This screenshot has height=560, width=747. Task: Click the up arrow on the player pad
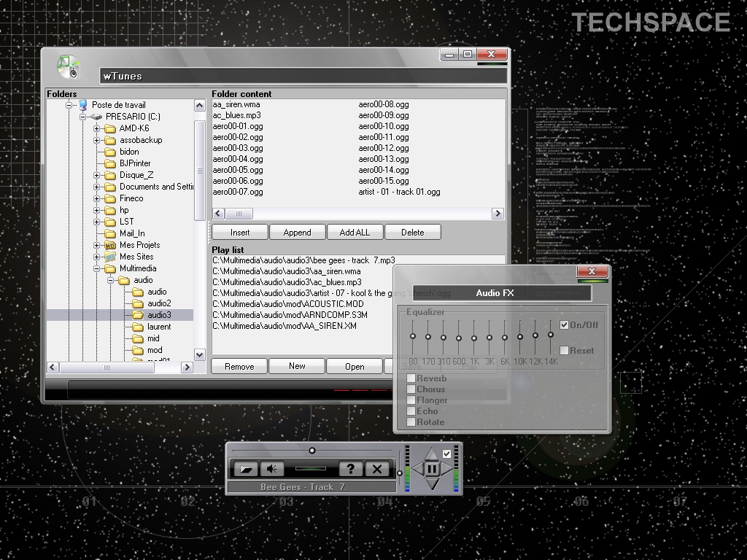432,454
